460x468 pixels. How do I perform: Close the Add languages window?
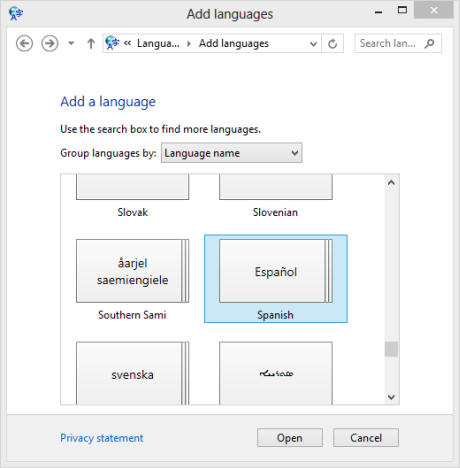tap(434, 11)
